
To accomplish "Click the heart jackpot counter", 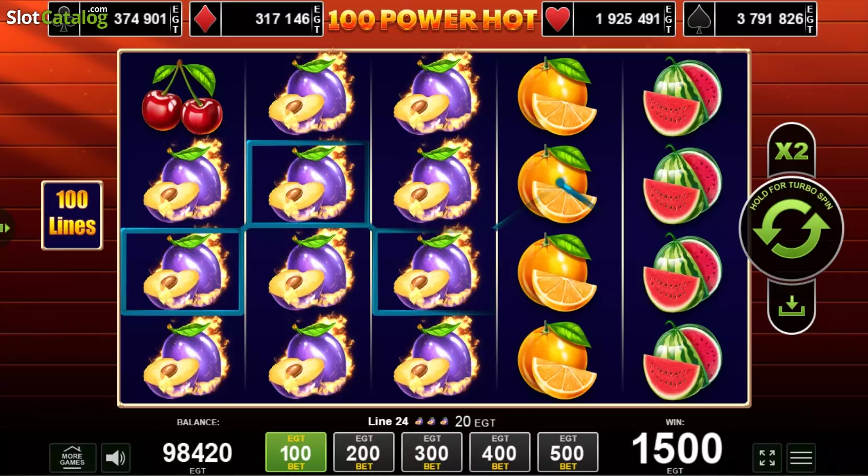I will point(609,19).
